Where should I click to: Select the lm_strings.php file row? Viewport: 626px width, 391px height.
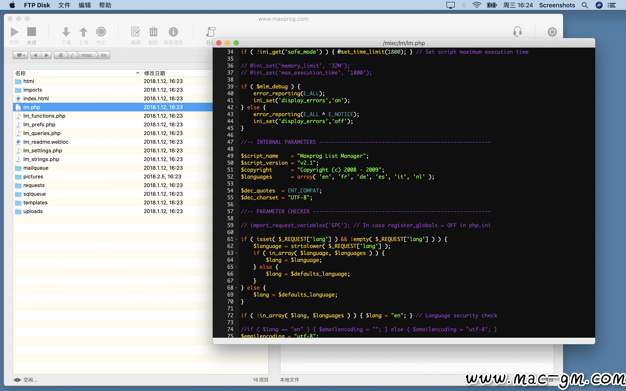coord(113,159)
